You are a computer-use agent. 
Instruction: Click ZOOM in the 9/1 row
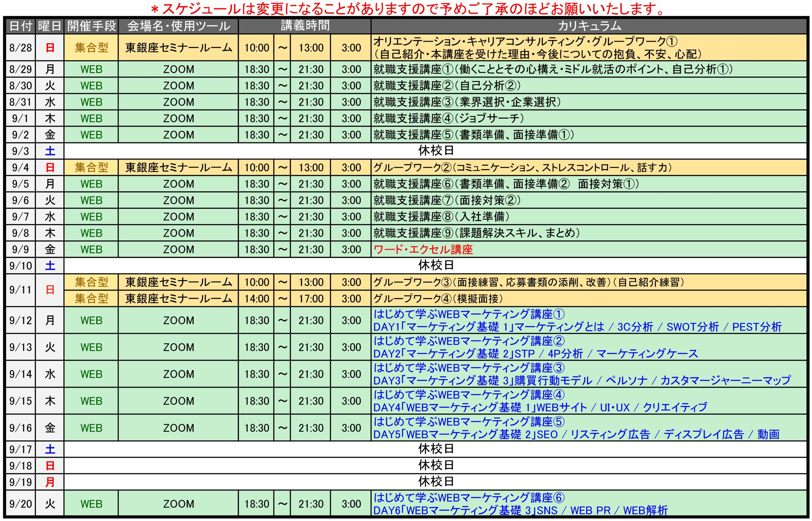178,118
